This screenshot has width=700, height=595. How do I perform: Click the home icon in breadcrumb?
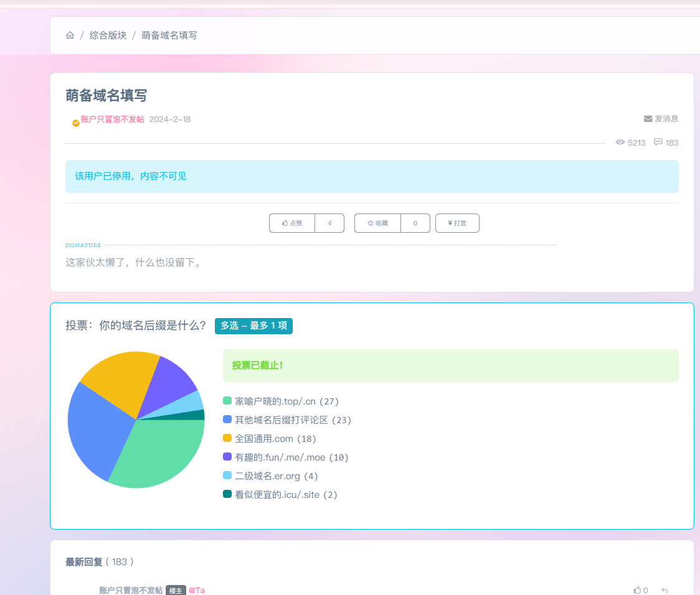pos(70,35)
